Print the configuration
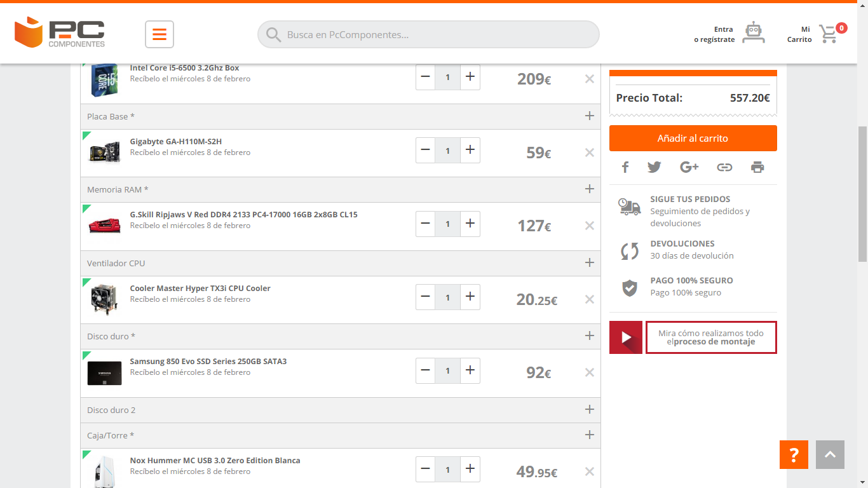 pyautogui.click(x=757, y=167)
